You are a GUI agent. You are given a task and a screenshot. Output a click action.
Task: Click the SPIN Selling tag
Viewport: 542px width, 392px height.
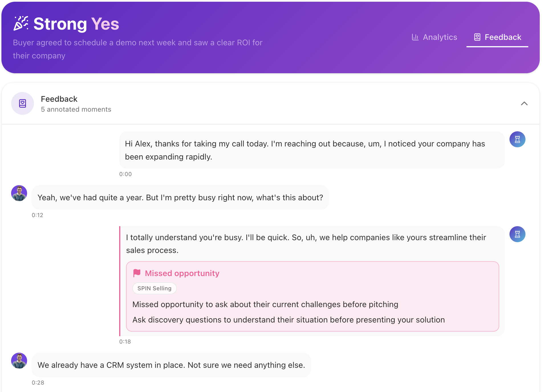click(x=154, y=288)
